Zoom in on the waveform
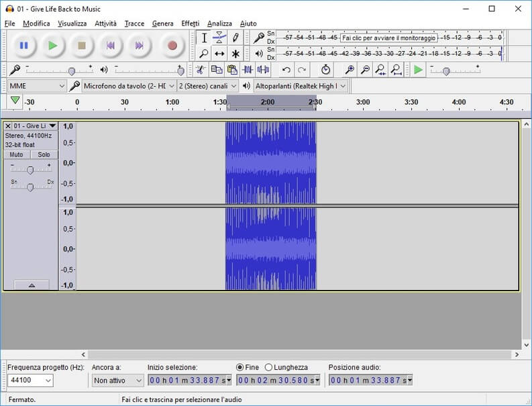This screenshot has height=406, width=532. [x=350, y=70]
